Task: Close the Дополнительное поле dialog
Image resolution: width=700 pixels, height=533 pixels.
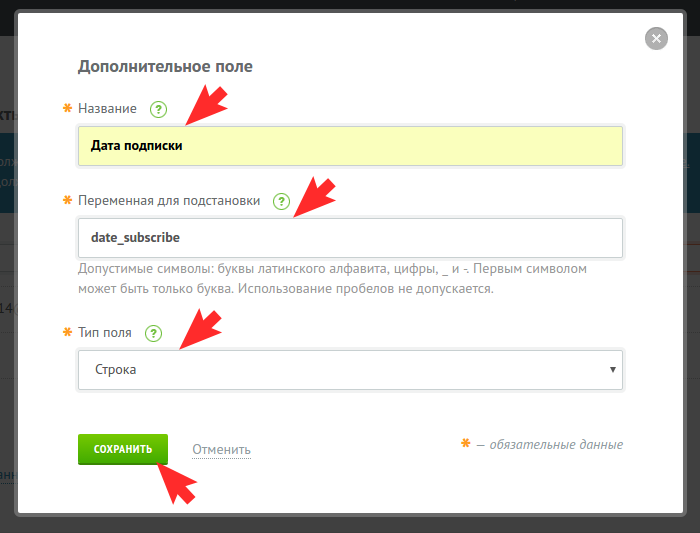Action: tap(656, 39)
